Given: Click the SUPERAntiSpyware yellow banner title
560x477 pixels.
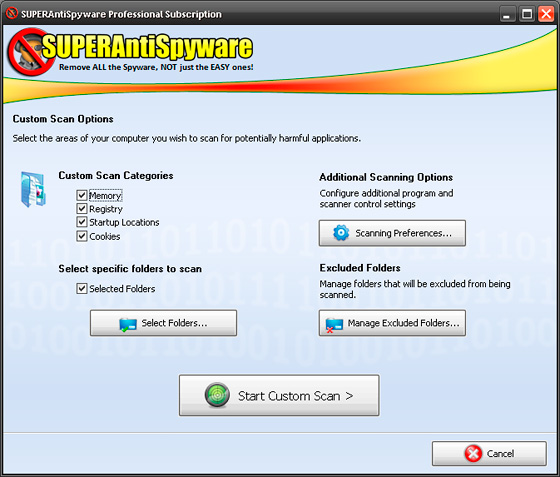Looking at the screenshot, I should [148, 46].
